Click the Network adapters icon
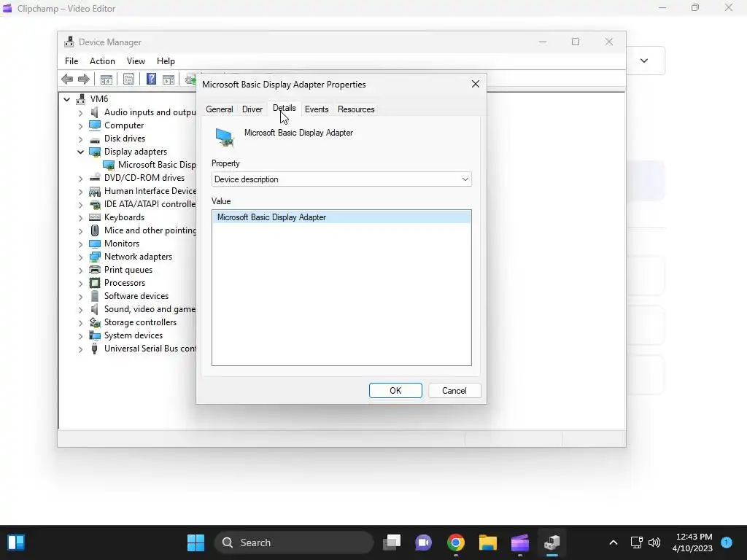Screen dimensions: 747x560 [x=95, y=257]
